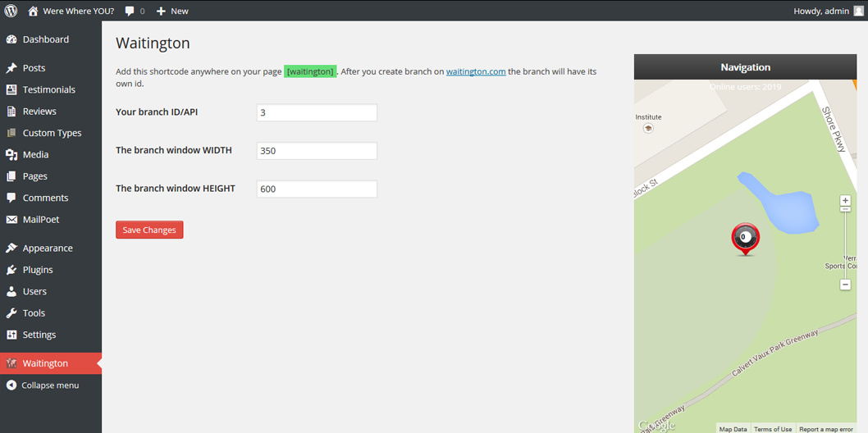Viewport: 868px width, 433px height.
Task: Click the Users person icon
Action: tap(11, 291)
